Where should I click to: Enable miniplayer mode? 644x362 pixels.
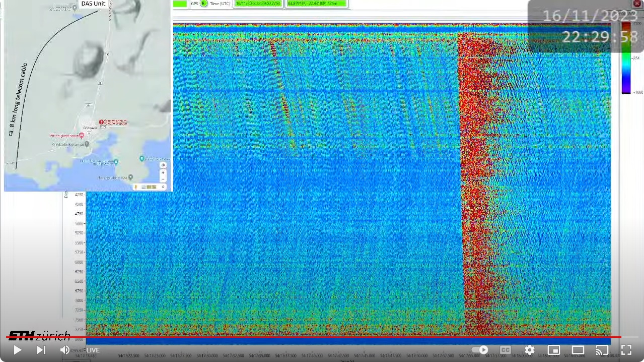(x=553, y=350)
